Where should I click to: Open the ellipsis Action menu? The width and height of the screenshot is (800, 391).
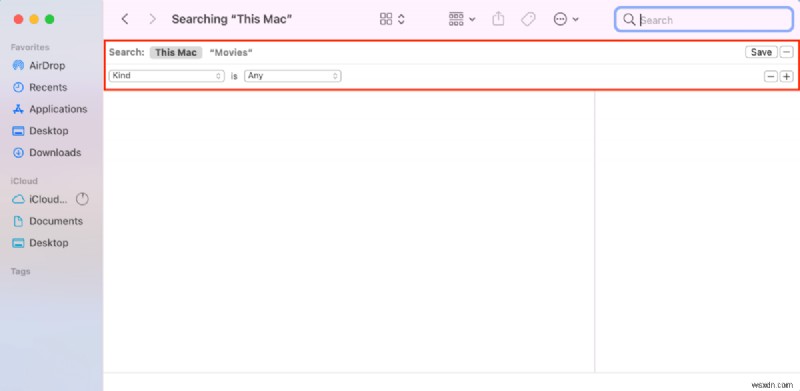(566, 19)
